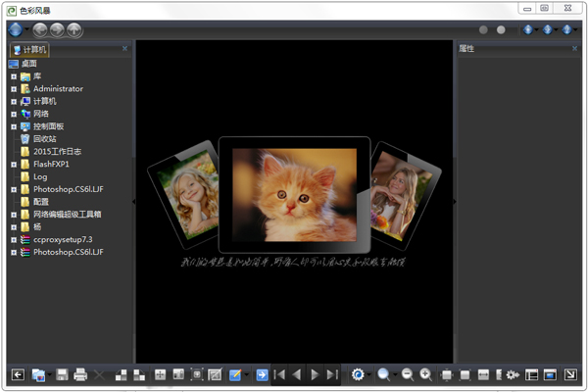The height and width of the screenshot is (392, 588).
Task: Click the blue right arrow icon
Action: coord(262,374)
